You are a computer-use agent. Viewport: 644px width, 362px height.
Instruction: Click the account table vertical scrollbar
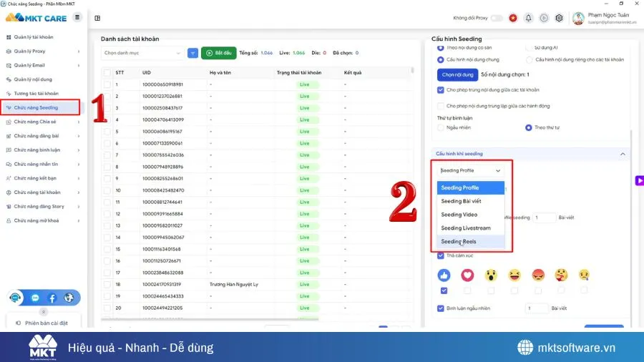[x=412, y=70]
